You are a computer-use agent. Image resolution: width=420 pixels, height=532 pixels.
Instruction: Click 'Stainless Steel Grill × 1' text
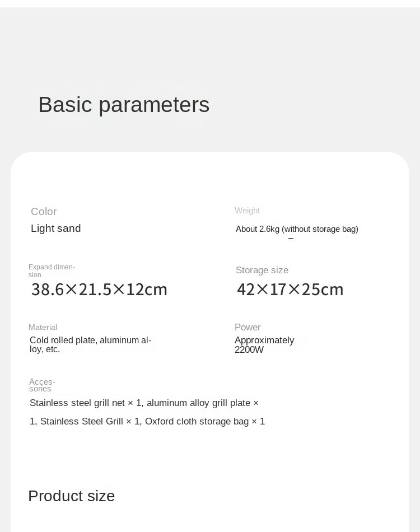click(x=90, y=421)
